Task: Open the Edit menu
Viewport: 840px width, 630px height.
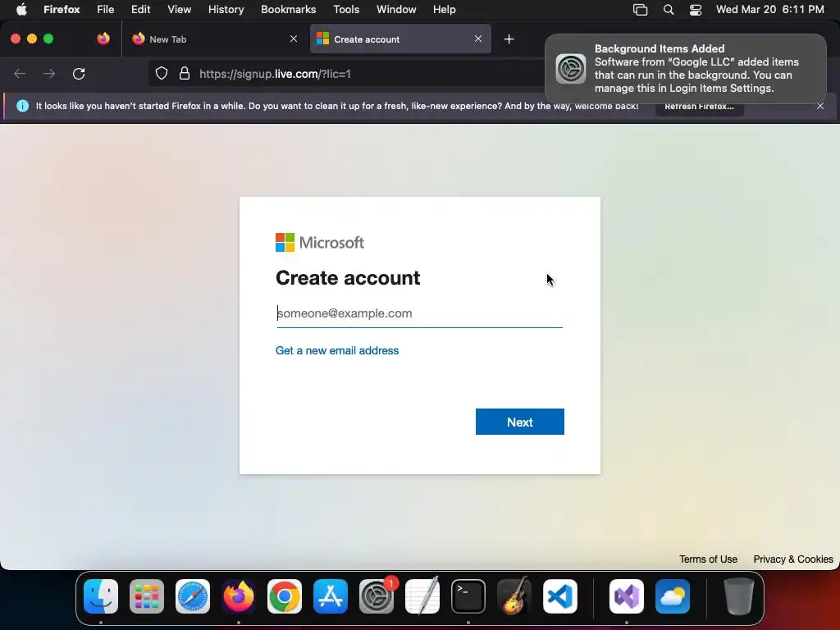Action: 140,9
